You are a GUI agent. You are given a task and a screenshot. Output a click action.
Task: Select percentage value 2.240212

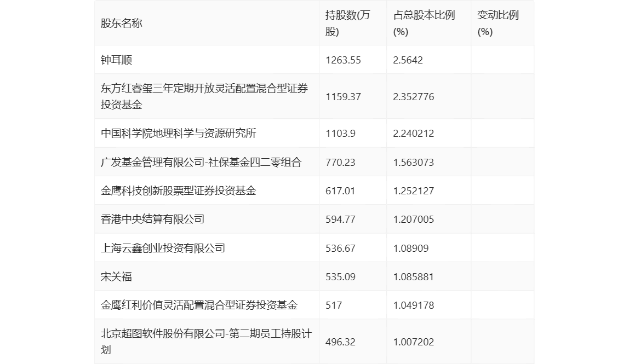414,133
